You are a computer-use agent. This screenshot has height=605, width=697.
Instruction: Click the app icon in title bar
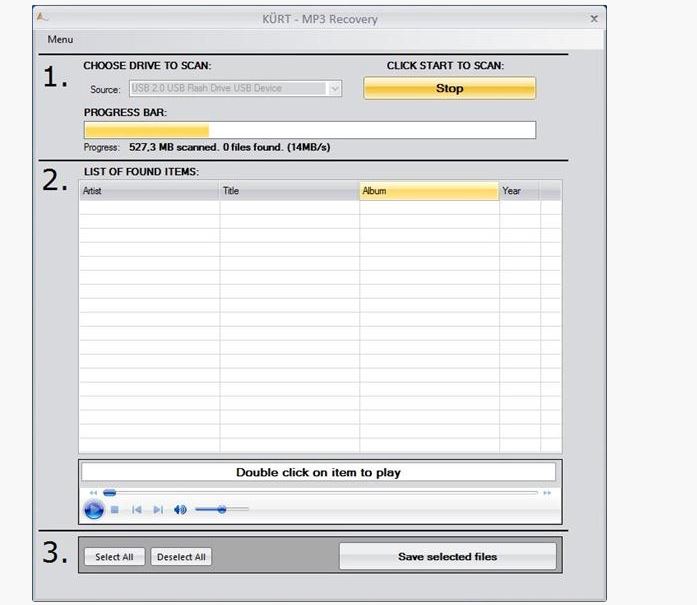click(x=41, y=18)
